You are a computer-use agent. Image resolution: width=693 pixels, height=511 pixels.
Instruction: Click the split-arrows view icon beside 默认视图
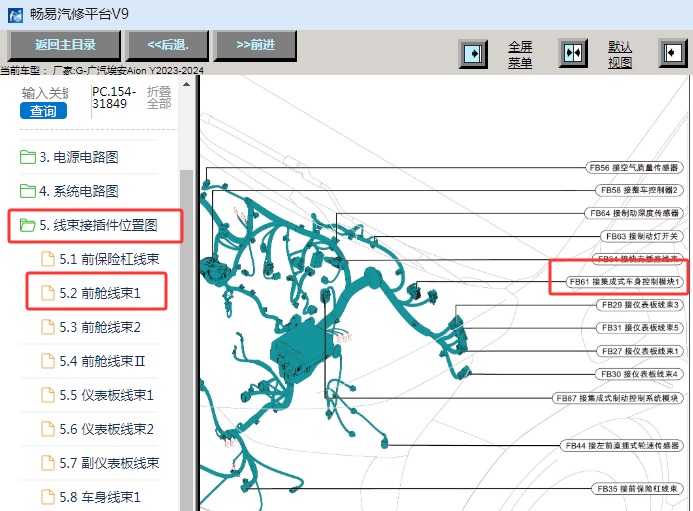pos(573,53)
